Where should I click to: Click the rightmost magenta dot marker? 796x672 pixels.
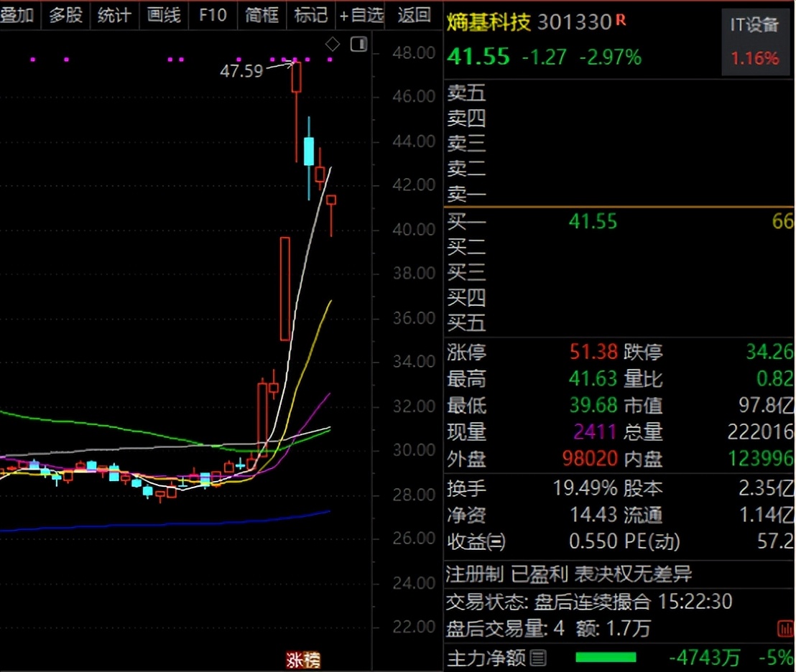(x=330, y=60)
